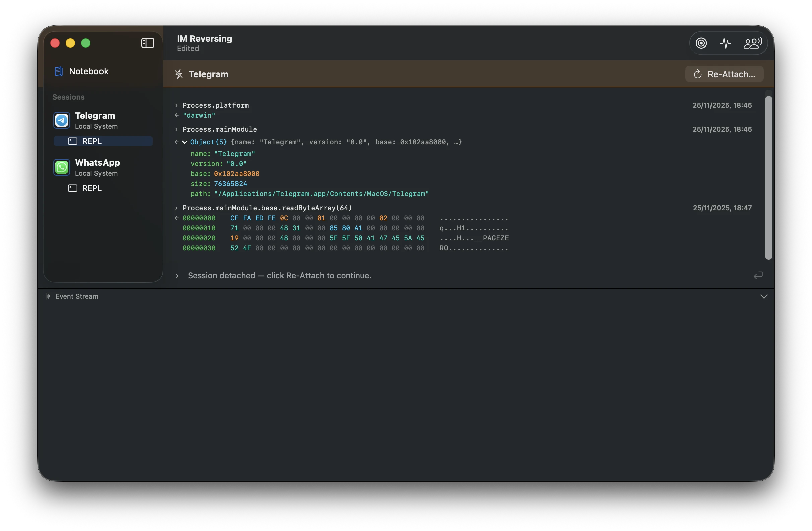
Task: Select the WhatsApp session icon
Action: tap(62, 167)
